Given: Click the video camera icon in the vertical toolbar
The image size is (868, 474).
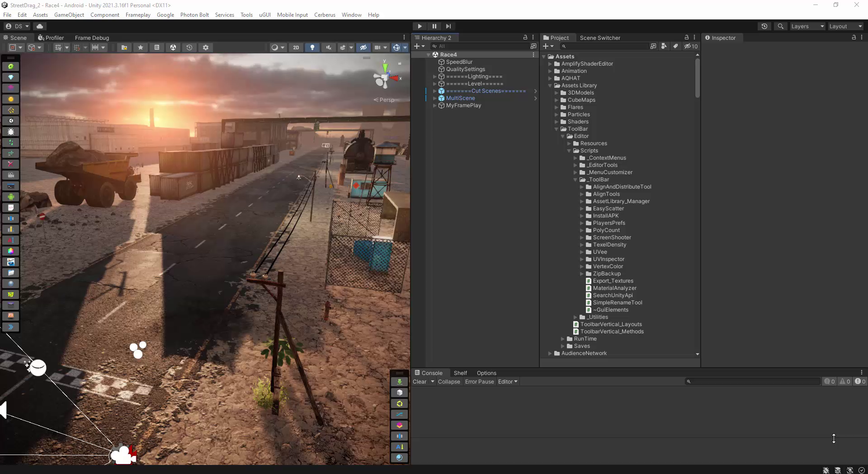Looking at the screenshot, I should 11,175.
